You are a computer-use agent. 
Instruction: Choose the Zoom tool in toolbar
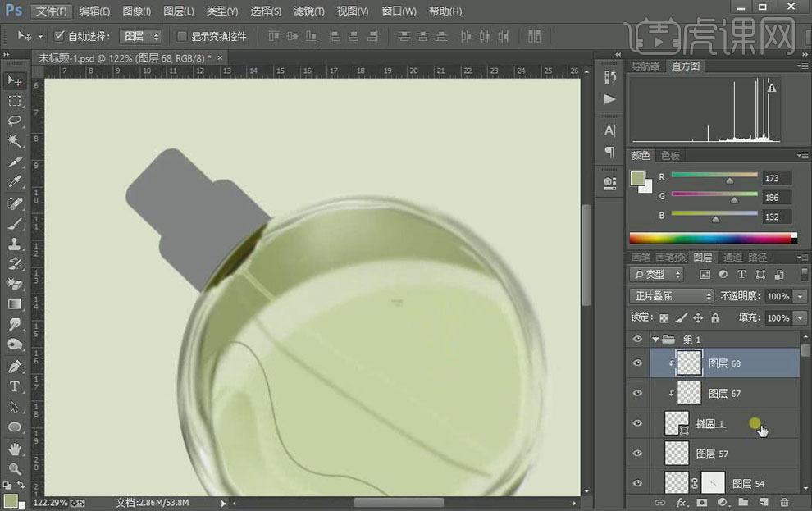click(x=15, y=469)
